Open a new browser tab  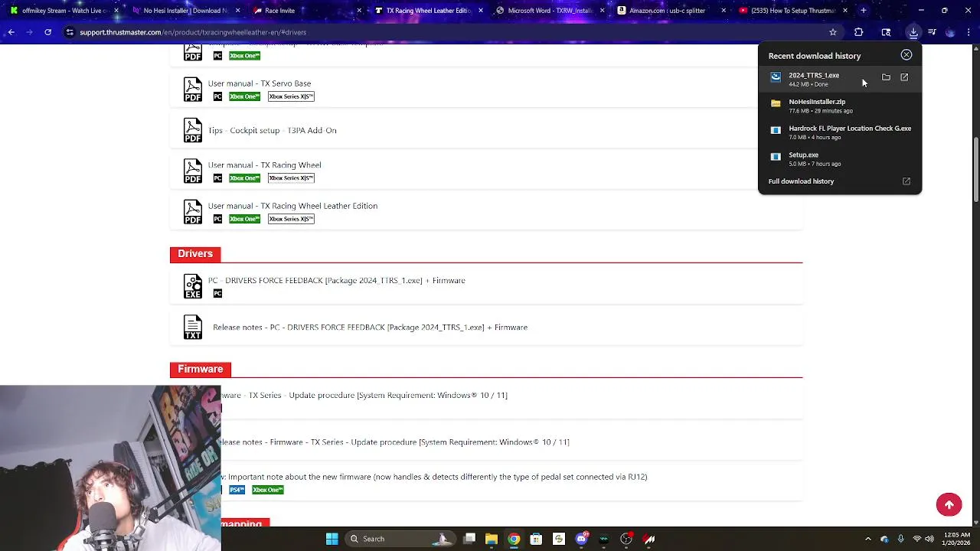[863, 11]
